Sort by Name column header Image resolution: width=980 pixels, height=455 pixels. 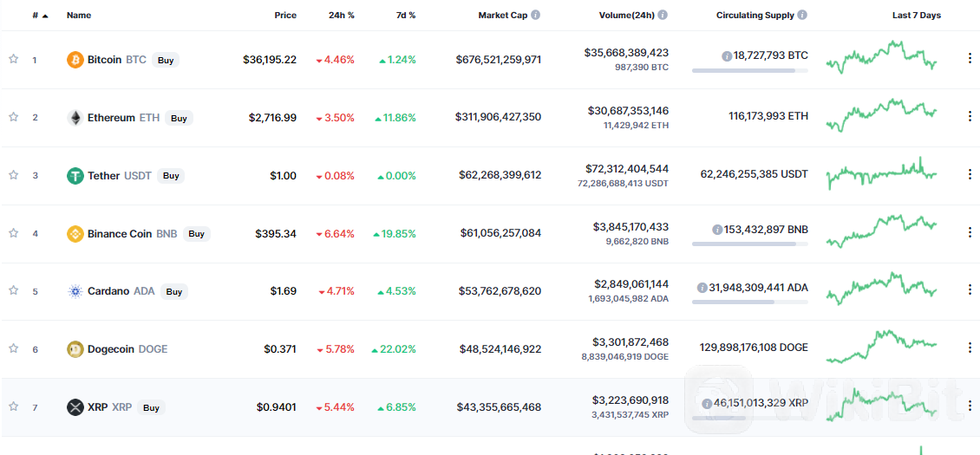point(79,15)
